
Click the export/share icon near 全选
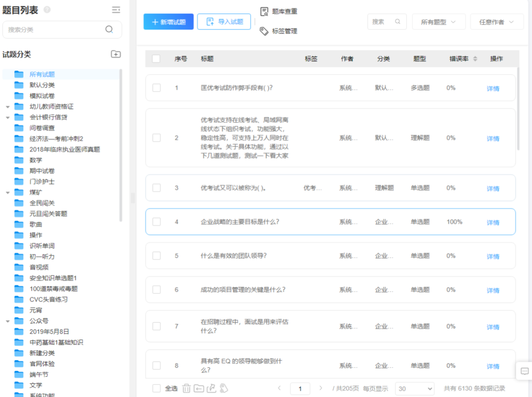pyautogui.click(x=212, y=388)
